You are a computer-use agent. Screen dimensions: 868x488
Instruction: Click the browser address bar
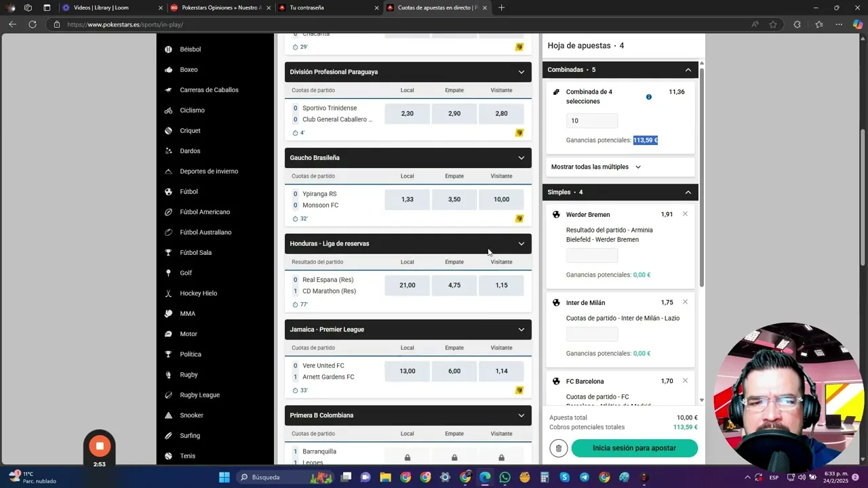click(x=407, y=24)
